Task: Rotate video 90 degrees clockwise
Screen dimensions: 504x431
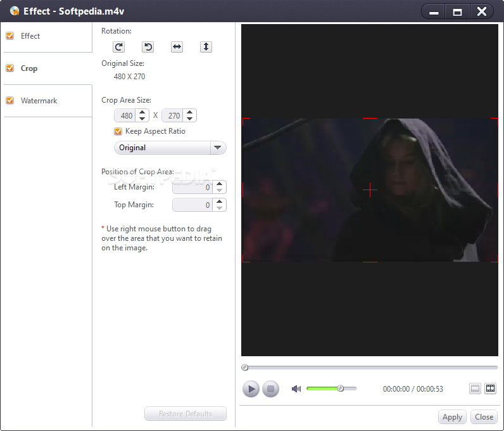Action: [x=118, y=47]
